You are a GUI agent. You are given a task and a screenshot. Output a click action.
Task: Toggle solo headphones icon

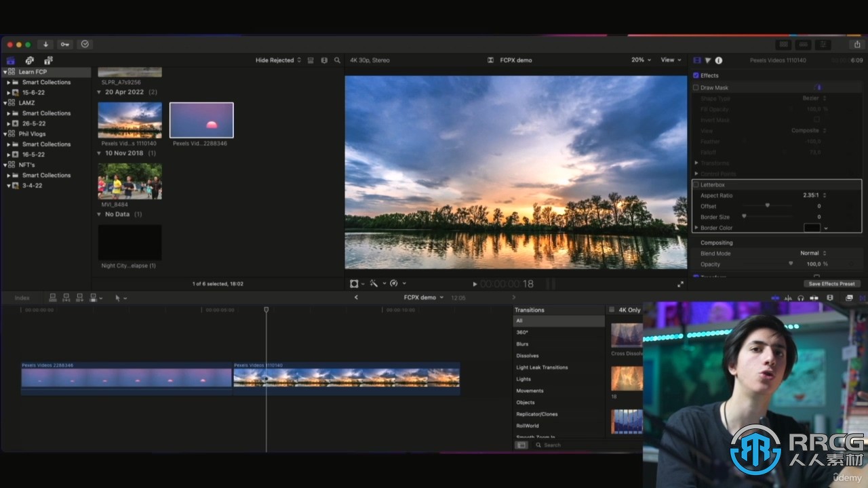click(800, 298)
